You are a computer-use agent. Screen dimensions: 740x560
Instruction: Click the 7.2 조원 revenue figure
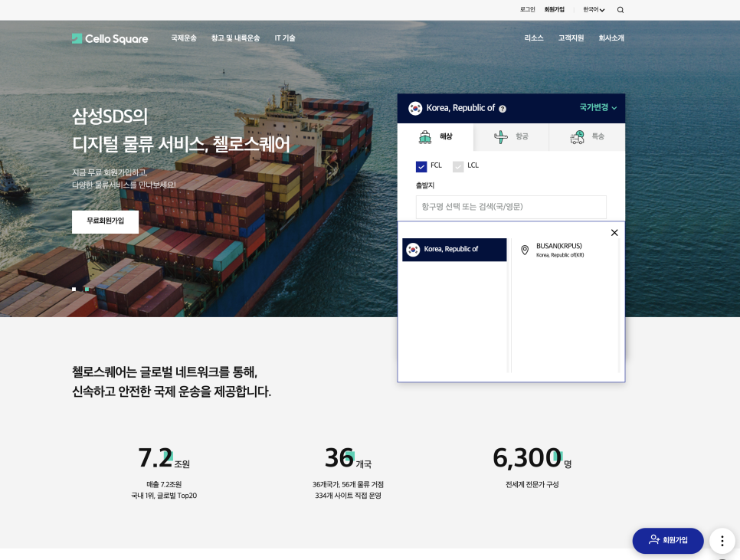164,458
